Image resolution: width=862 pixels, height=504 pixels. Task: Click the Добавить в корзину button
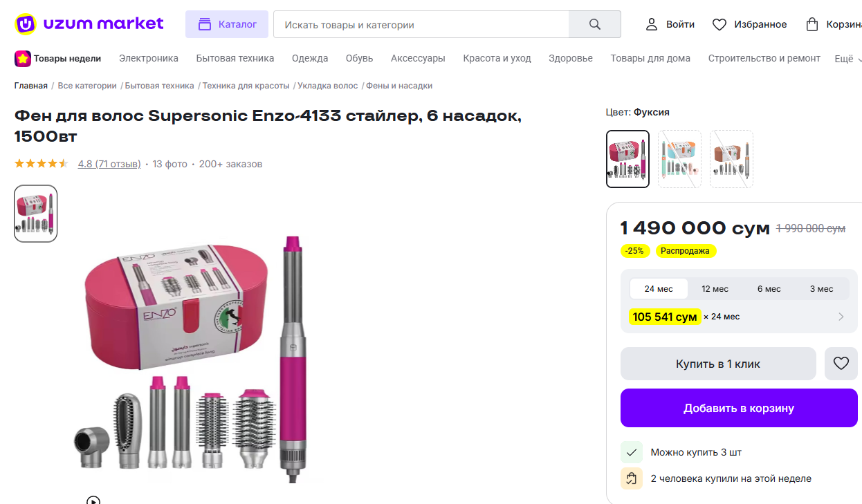tap(738, 408)
